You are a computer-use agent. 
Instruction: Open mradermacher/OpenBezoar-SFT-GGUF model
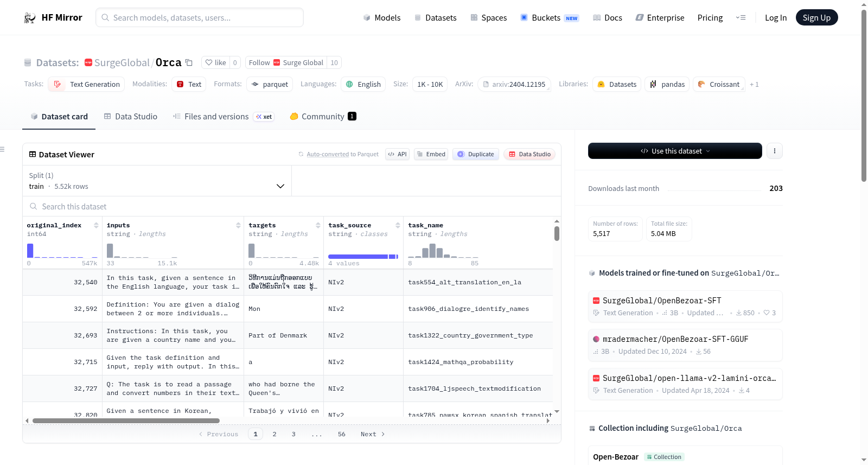tap(685, 345)
